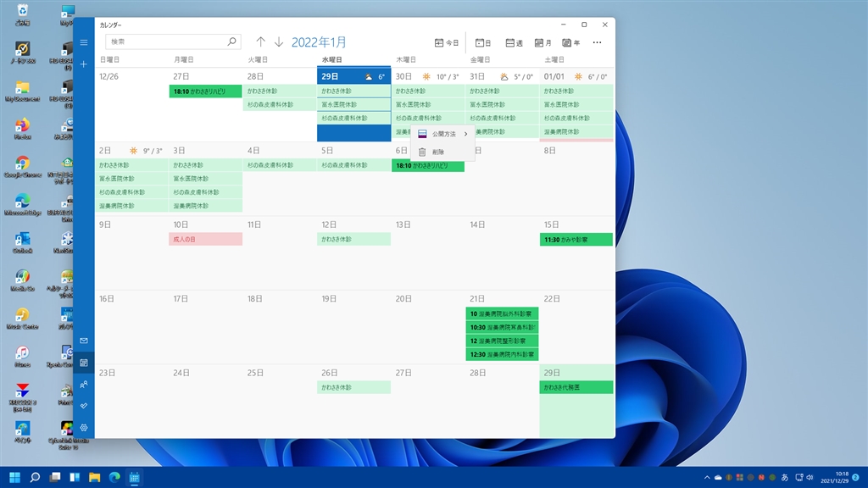
Task: Open 18:10 かわさきリハビリ event on 27日
Action: [x=205, y=91]
